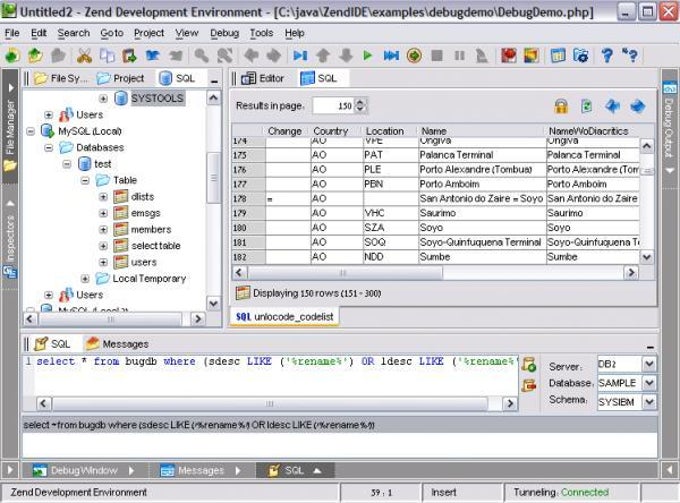This screenshot has width=680, height=503.
Task: Click the Results in page input field
Action: 333,106
